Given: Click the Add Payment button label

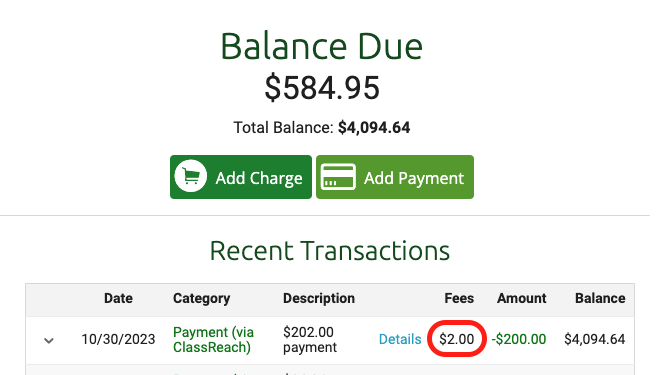Looking at the screenshot, I should point(414,178).
